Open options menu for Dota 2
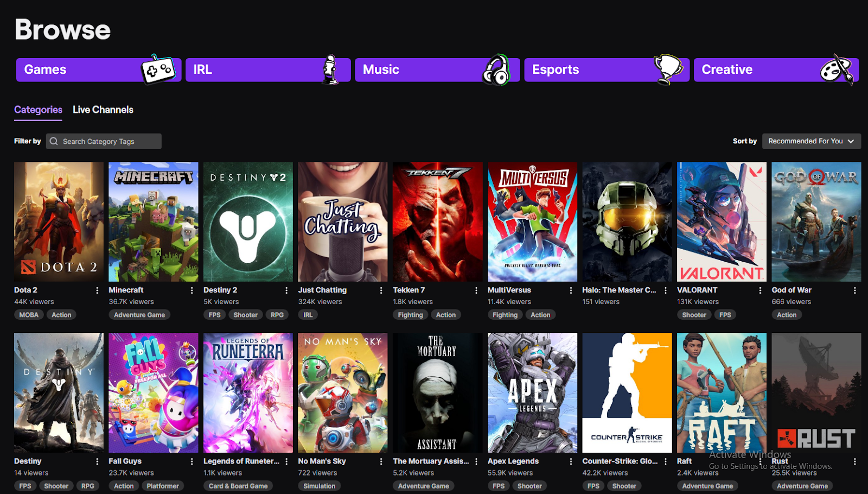868x494 pixels. point(97,290)
